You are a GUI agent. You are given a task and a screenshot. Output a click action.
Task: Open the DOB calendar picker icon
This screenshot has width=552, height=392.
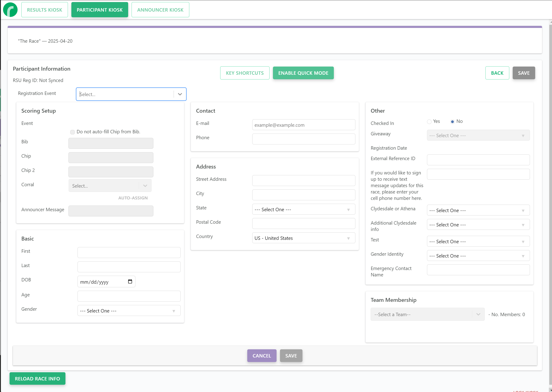pyautogui.click(x=130, y=281)
